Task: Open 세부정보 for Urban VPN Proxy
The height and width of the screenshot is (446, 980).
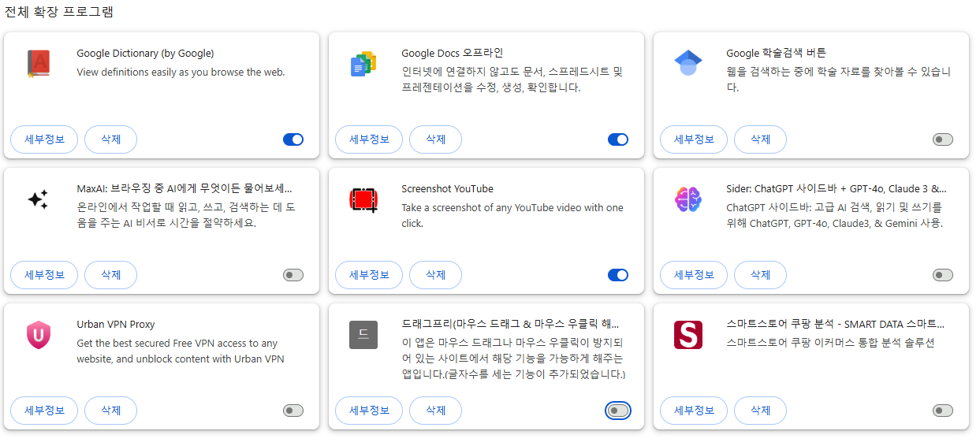Action: 44,411
